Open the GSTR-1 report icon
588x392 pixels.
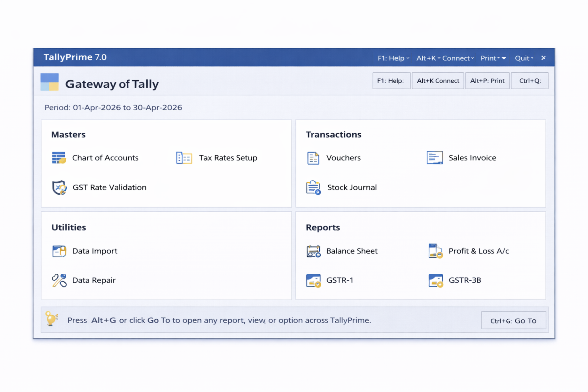pos(313,280)
